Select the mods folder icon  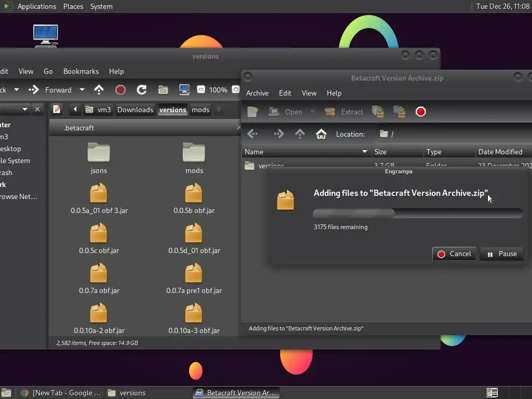[x=194, y=158]
